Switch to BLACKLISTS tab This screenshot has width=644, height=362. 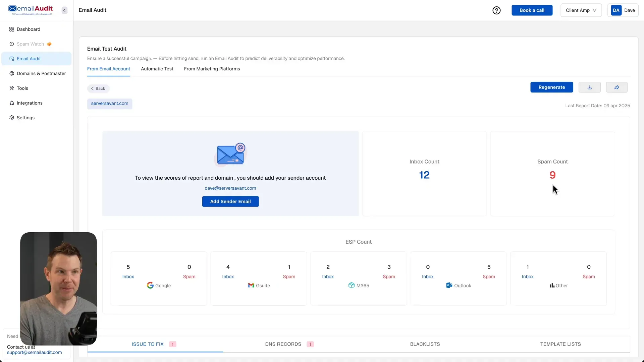(425, 344)
